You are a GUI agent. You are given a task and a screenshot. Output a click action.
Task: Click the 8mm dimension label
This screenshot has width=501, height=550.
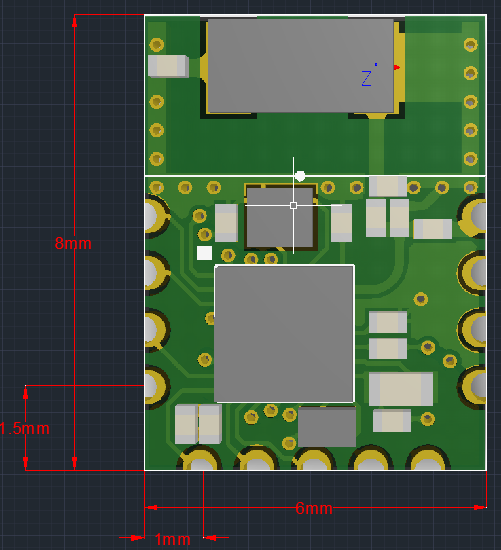click(x=73, y=243)
